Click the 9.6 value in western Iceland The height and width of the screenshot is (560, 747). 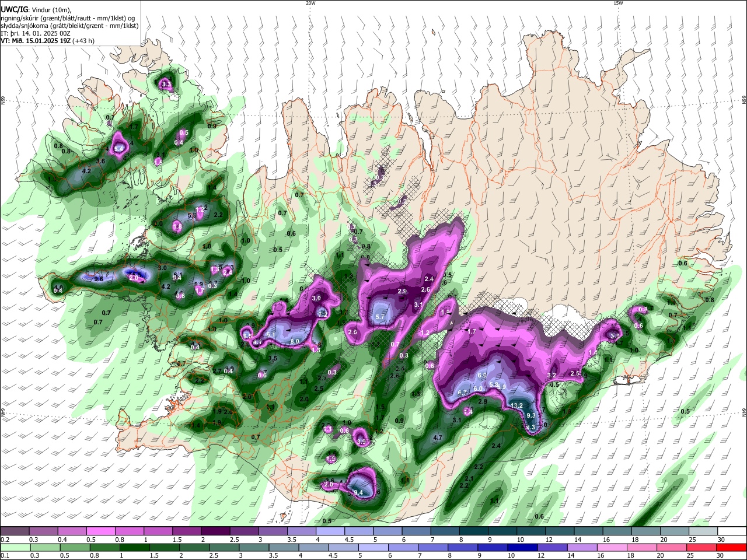99,279
